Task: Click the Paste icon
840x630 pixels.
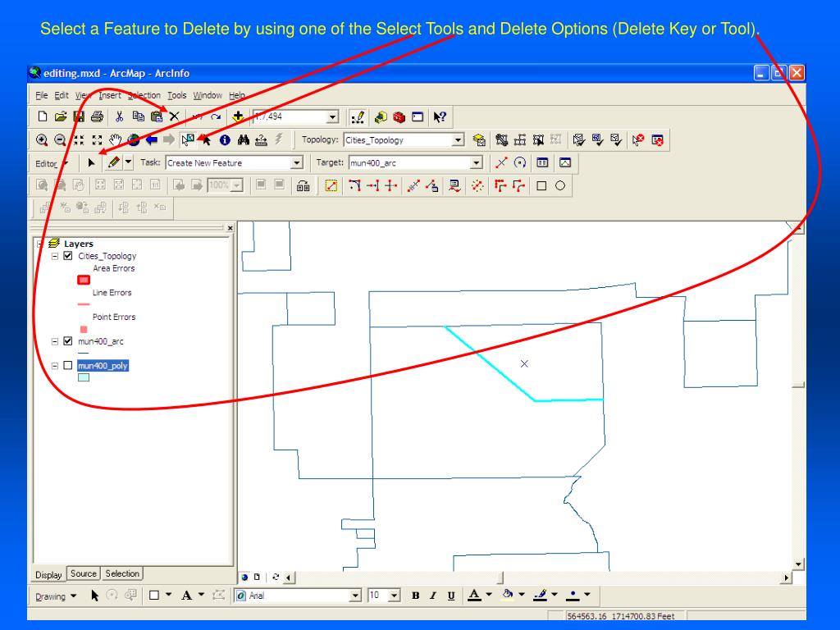Action: (157, 116)
